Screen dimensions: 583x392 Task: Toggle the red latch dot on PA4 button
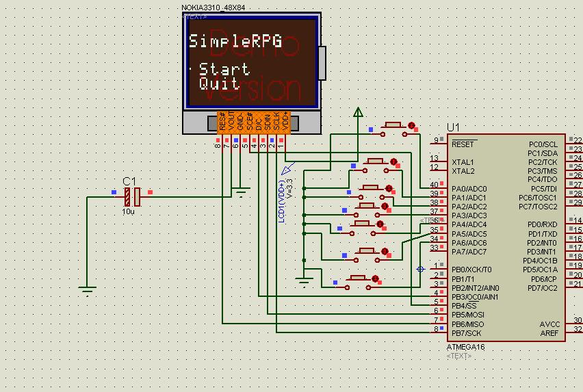(380, 224)
